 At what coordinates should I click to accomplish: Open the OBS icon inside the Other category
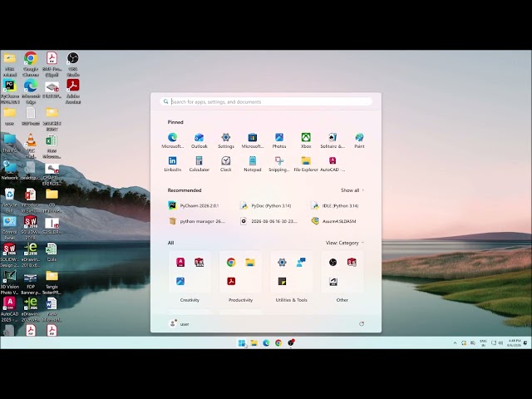tap(332, 263)
